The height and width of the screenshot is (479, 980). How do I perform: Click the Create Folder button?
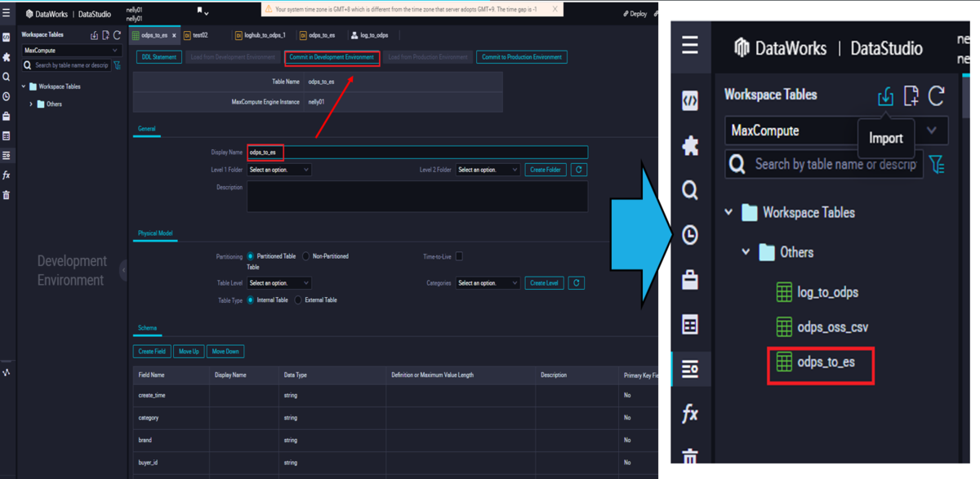[x=546, y=170]
